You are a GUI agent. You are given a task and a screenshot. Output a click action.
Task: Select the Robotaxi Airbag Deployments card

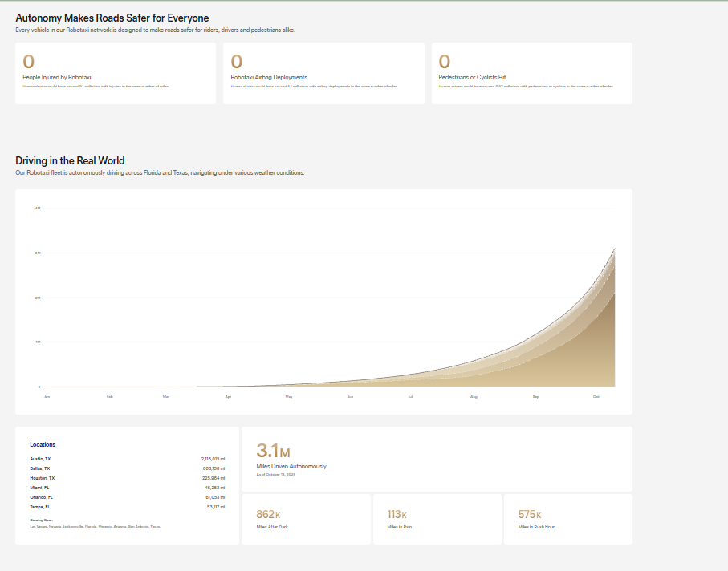323,73
